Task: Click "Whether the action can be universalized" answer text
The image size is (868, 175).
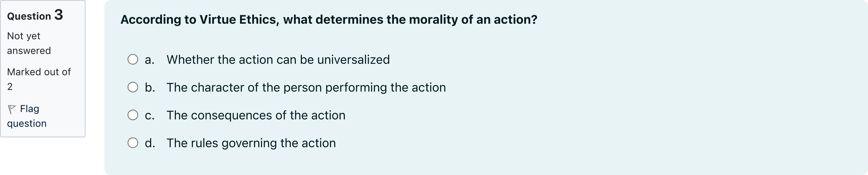Action: click(278, 59)
